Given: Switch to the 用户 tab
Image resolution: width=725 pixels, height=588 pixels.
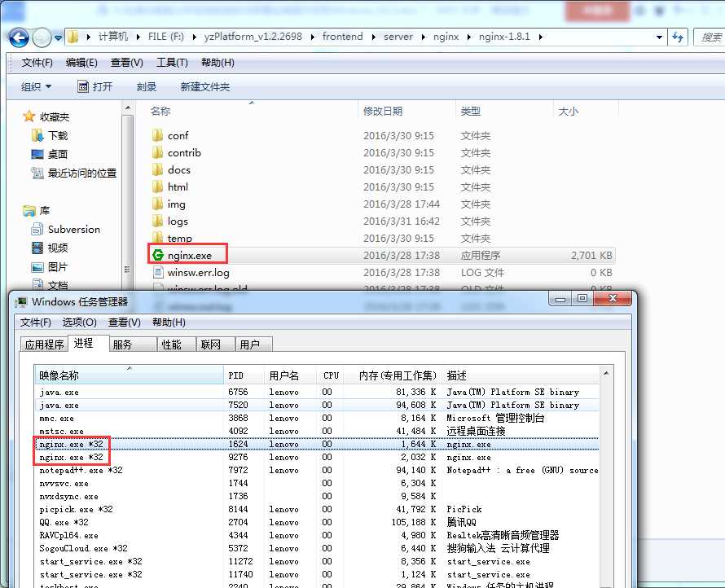Looking at the screenshot, I should click(253, 344).
